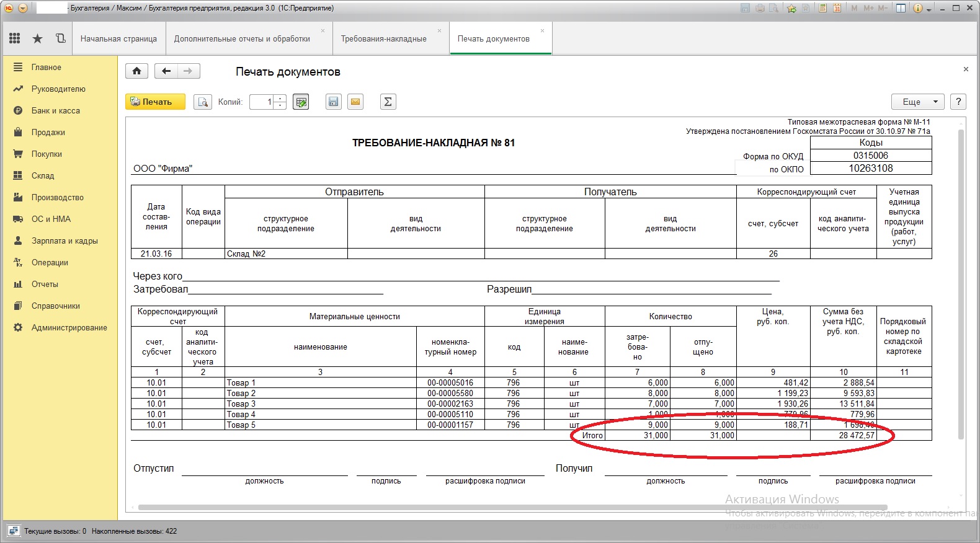The width and height of the screenshot is (980, 543).
Task: Navigate back with left arrow
Action: coord(166,71)
